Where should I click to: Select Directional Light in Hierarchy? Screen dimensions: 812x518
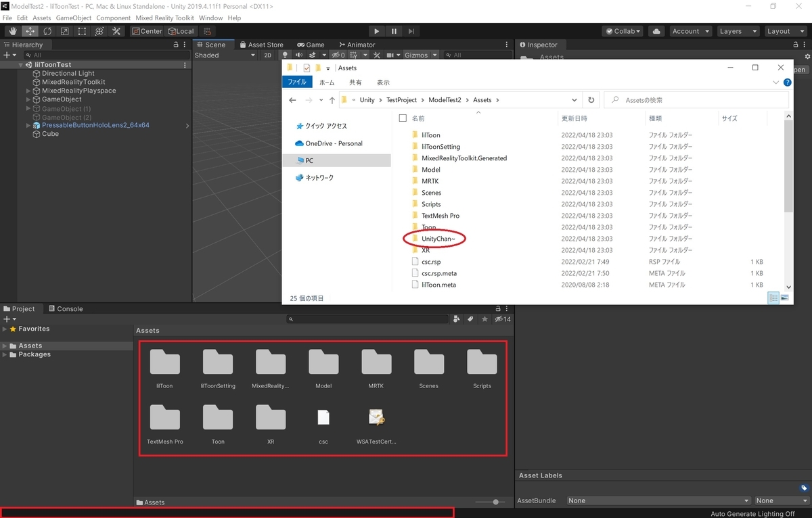tap(68, 73)
